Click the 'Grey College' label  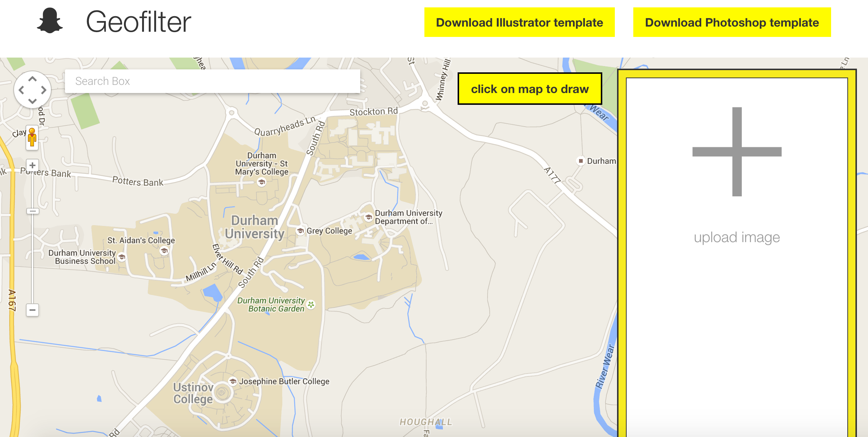point(330,231)
